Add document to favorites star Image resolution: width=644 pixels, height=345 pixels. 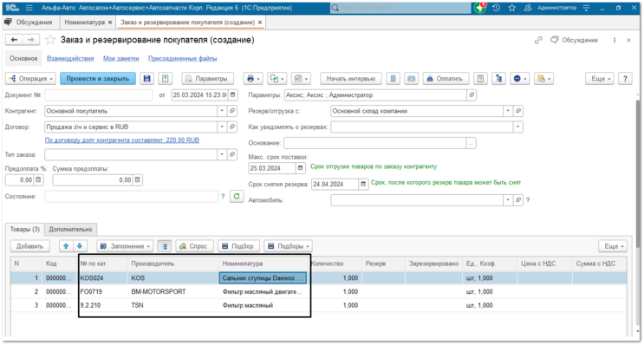(x=50, y=40)
